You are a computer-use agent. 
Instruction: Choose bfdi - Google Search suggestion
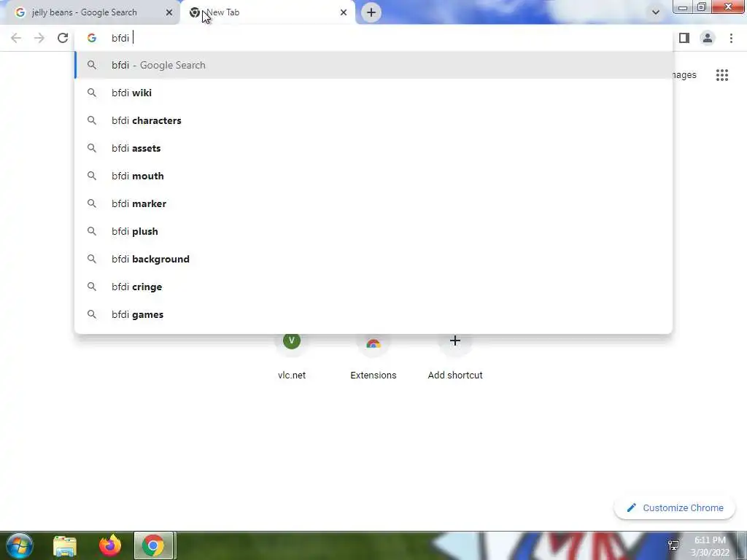coord(374,65)
